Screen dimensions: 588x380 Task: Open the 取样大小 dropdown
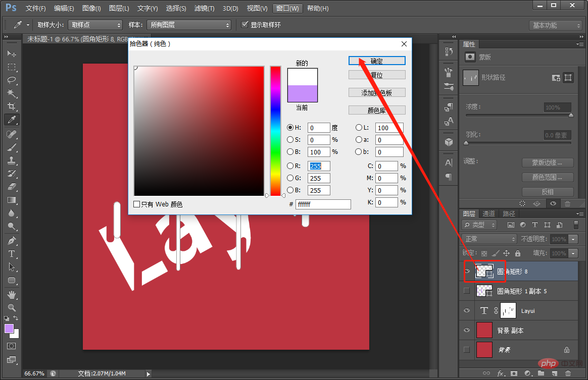[x=95, y=25]
